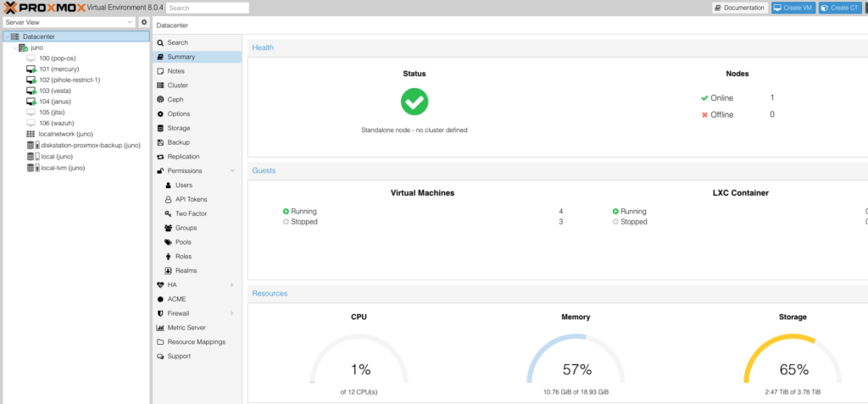
Task: Click the Memory usage gauge
Action: click(576, 358)
